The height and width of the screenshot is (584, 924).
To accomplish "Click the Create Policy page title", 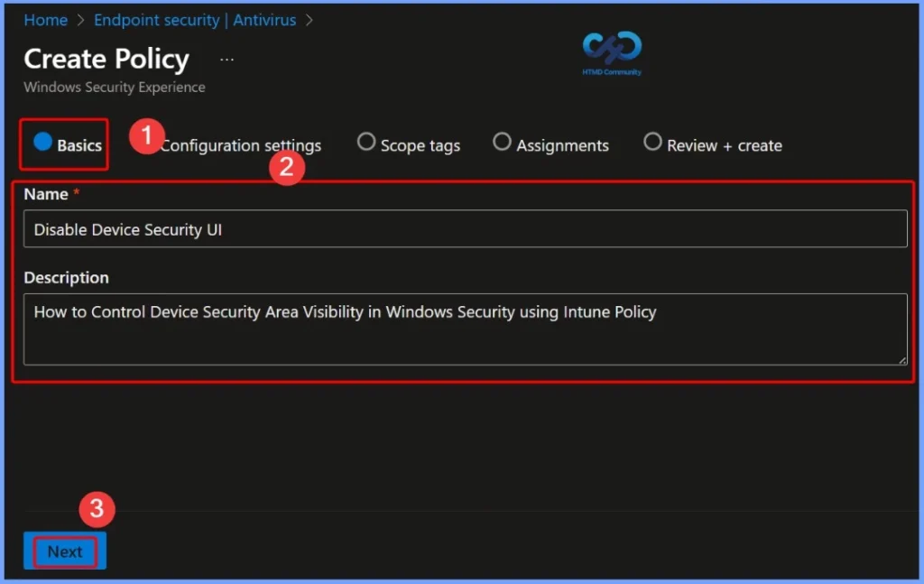I will [106, 59].
